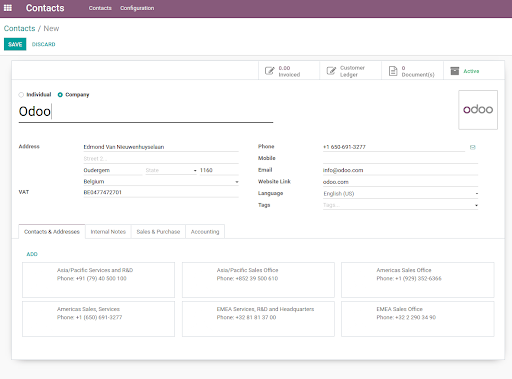Open EMEA Sales Office card
The height and width of the screenshot is (379, 512).
pyautogui.click(x=418, y=319)
